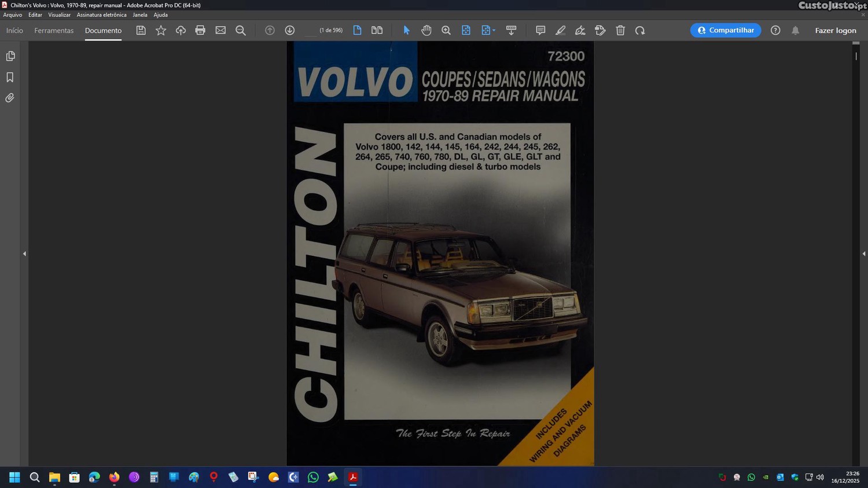The height and width of the screenshot is (488, 868).
Task: Open the Visualizar menu
Action: pos(59,15)
